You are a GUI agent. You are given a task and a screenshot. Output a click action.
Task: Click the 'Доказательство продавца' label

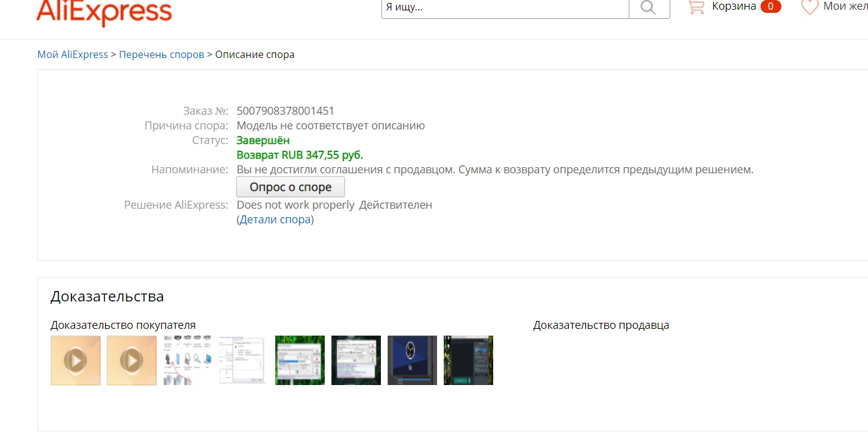click(x=601, y=325)
